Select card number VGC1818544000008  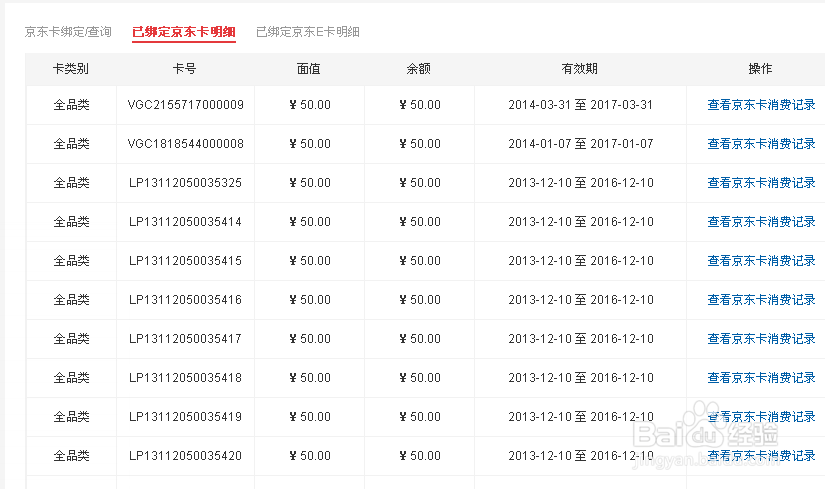[x=185, y=144]
